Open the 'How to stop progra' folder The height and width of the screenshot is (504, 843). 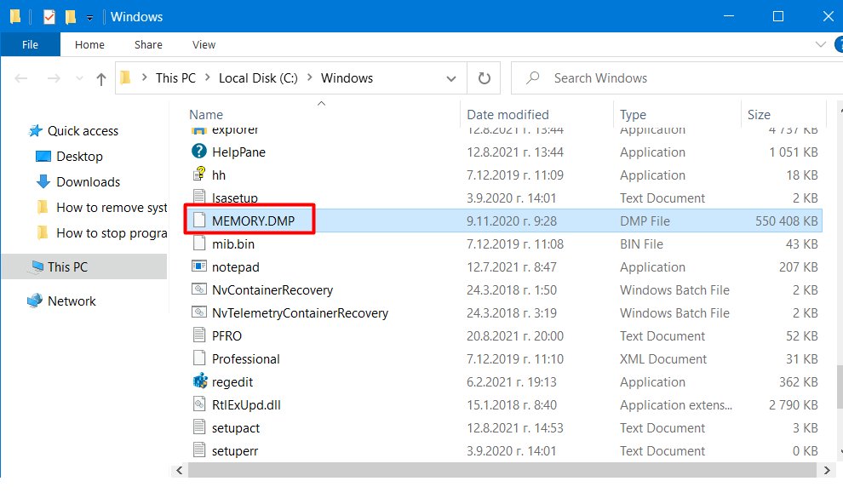pos(112,233)
